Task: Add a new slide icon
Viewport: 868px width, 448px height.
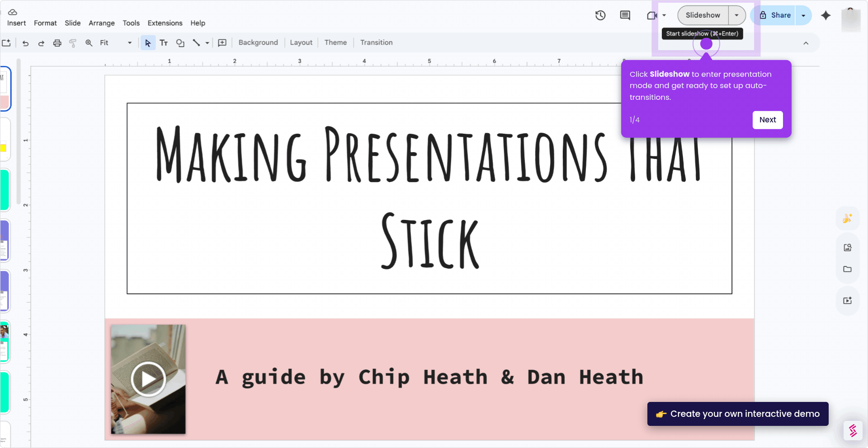Action: pos(6,43)
